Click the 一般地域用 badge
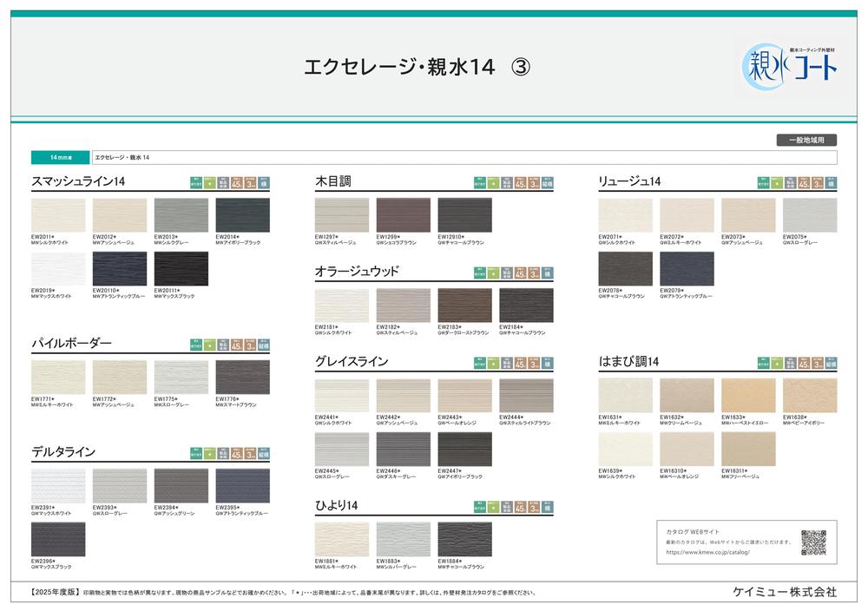 (x=806, y=140)
